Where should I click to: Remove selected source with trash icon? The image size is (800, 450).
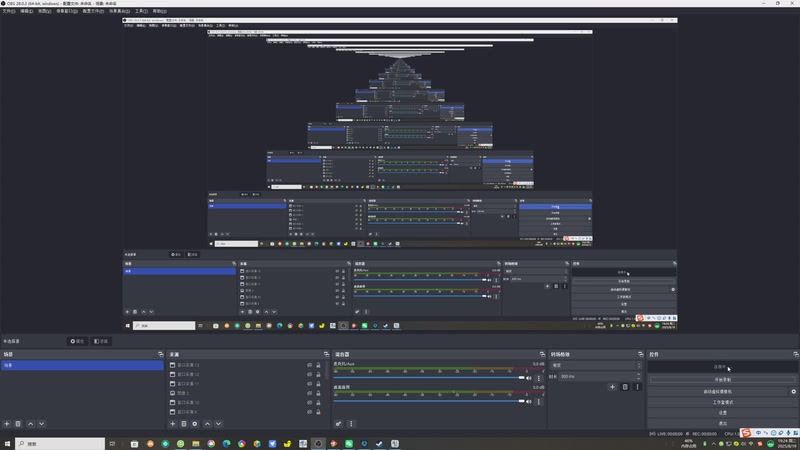point(184,423)
